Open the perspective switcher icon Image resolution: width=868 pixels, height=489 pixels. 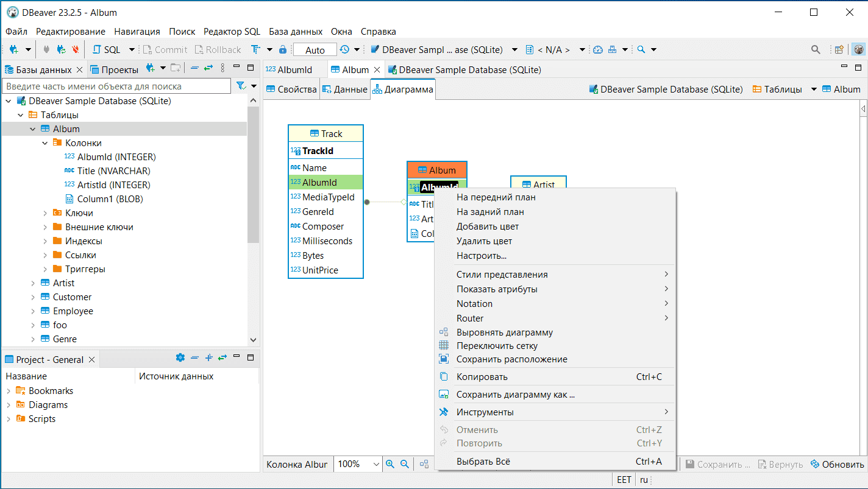(x=839, y=50)
